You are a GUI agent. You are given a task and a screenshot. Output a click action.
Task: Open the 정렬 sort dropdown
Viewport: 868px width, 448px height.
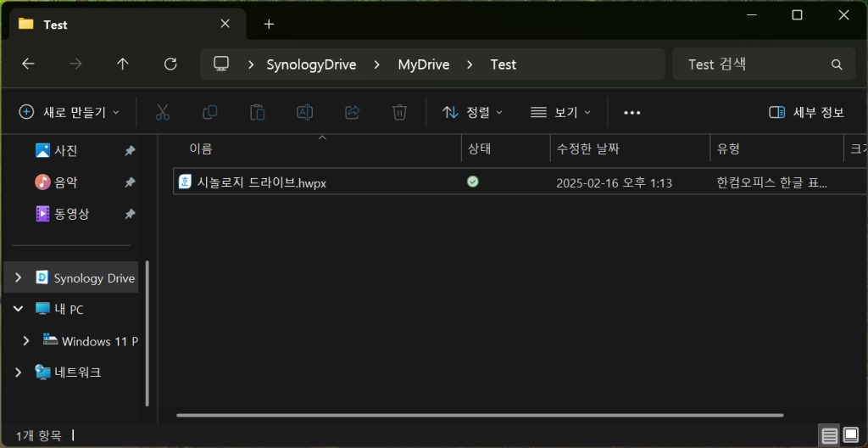(472, 113)
